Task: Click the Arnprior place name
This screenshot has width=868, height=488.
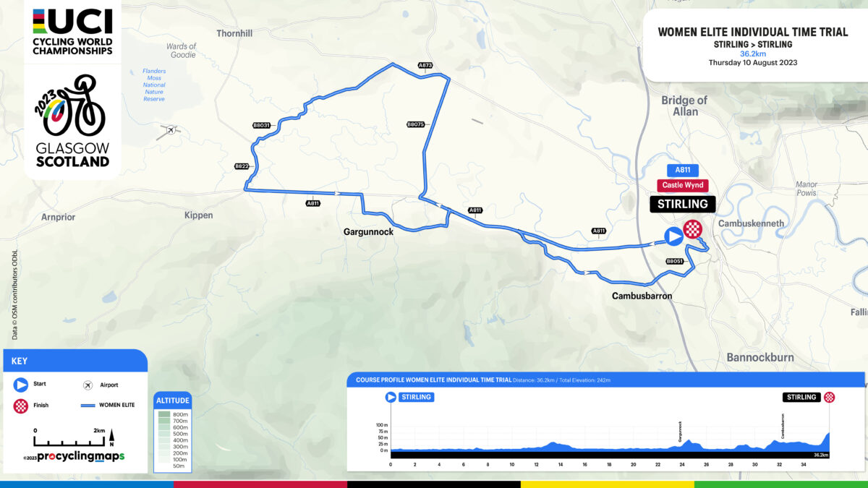Action: pos(58,216)
